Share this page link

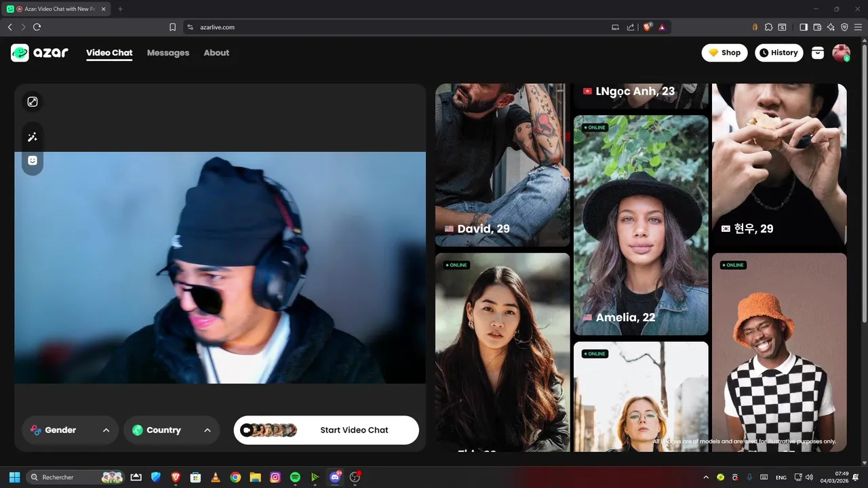[x=631, y=27]
